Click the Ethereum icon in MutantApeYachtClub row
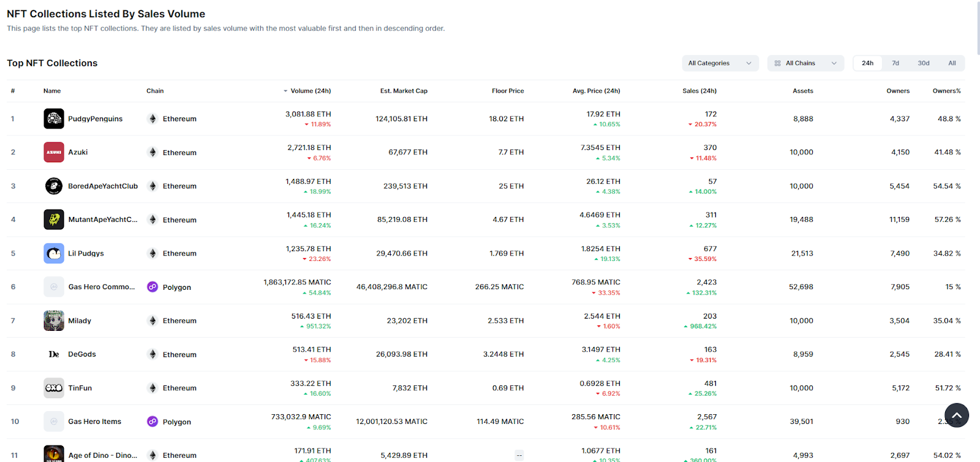 tap(153, 219)
